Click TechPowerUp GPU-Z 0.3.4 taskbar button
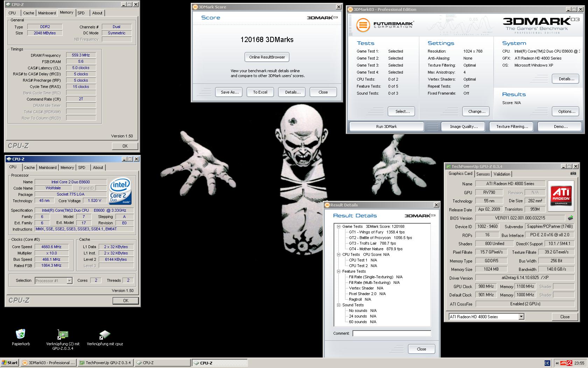Viewport: 588px width, 368px height. 105,363
